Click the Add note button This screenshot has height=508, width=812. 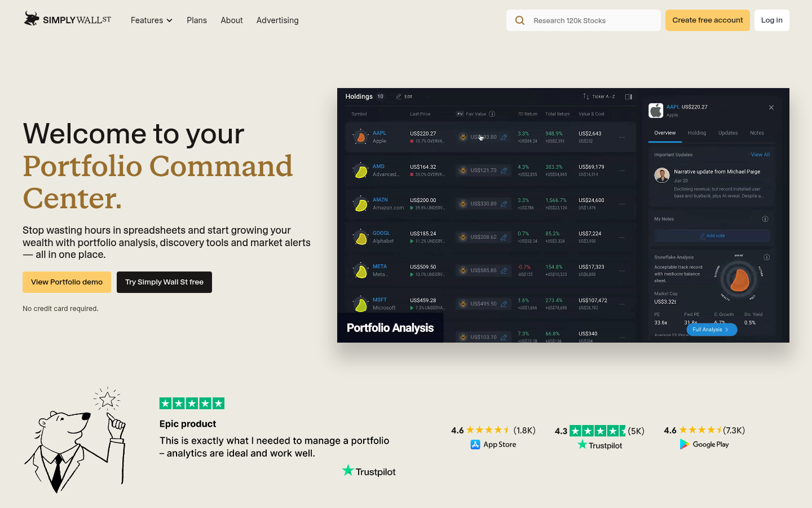(712, 236)
